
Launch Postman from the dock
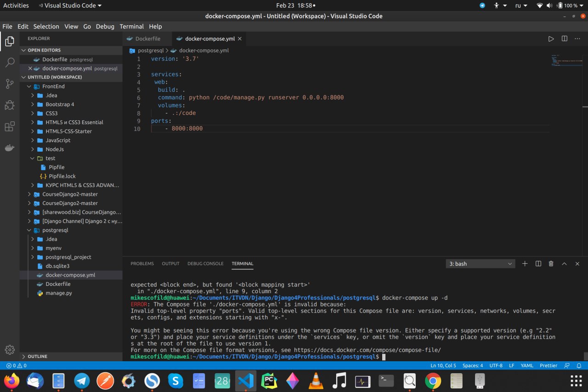[x=105, y=381]
